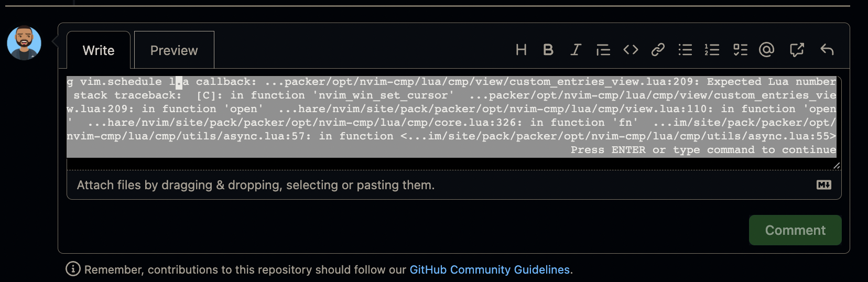The width and height of the screenshot is (868, 282).
Task: Add a link with the chain icon
Action: tap(658, 50)
